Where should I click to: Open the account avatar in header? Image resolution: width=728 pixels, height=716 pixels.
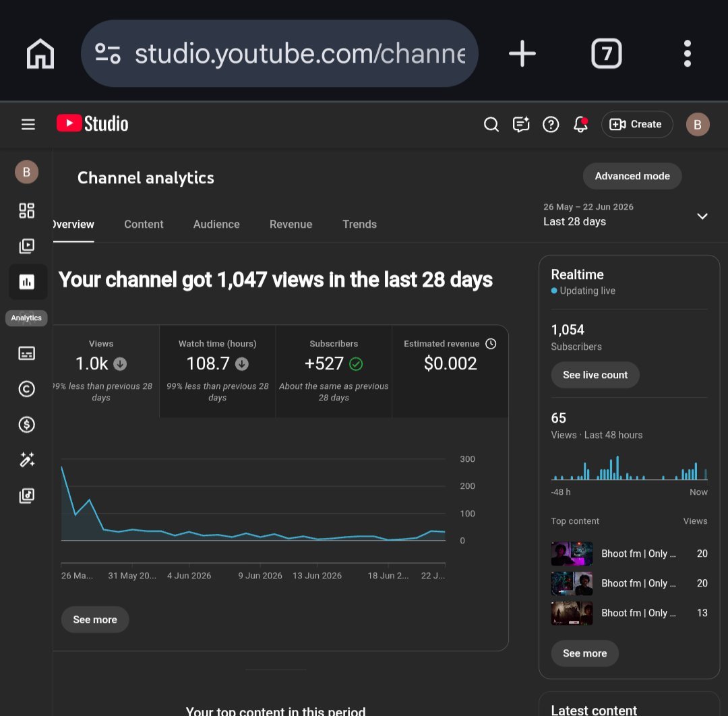[698, 125]
